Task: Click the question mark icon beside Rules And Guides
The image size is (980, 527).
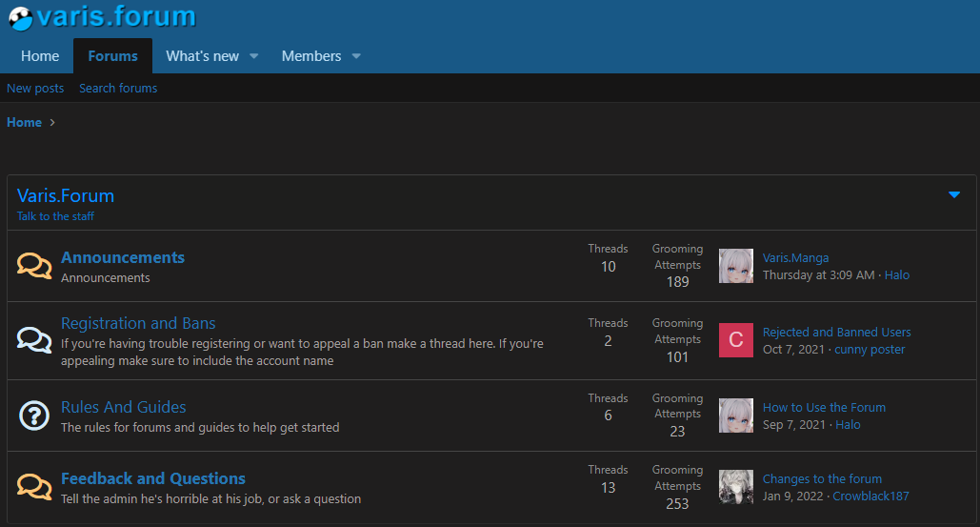Action: (34, 416)
